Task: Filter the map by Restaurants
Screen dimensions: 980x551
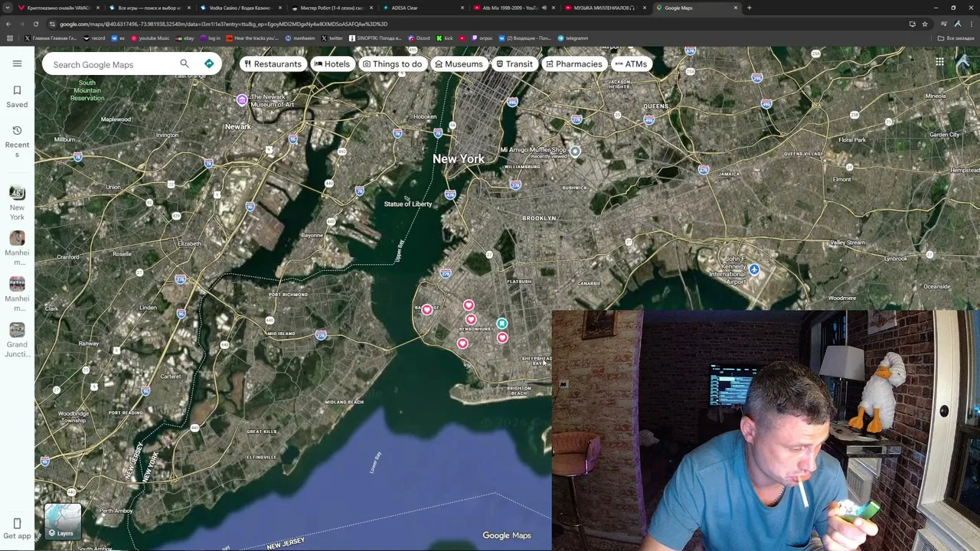Action: click(273, 64)
